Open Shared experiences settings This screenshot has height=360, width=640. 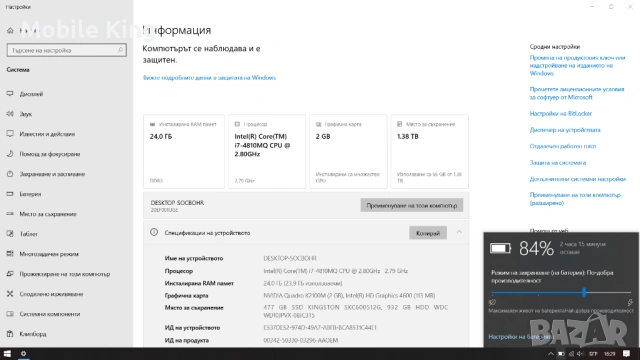coord(51,294)
